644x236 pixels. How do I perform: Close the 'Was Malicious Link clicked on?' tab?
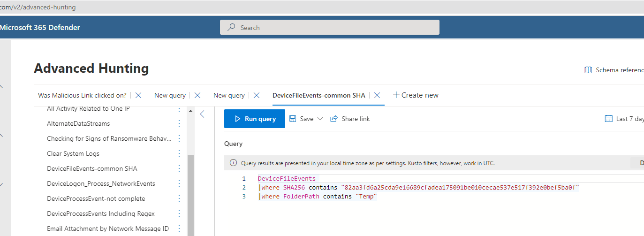138,95
